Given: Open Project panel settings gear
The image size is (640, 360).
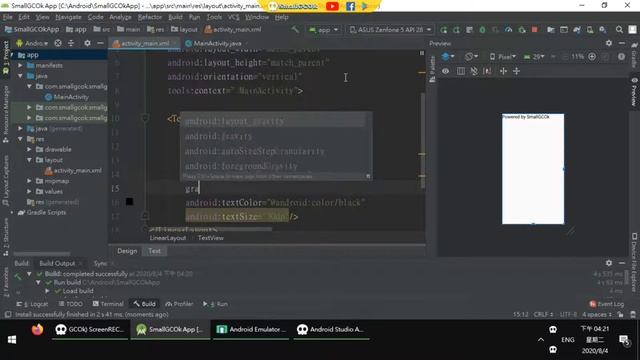Looking at the screenshot, I should click(x=87, y=43).
